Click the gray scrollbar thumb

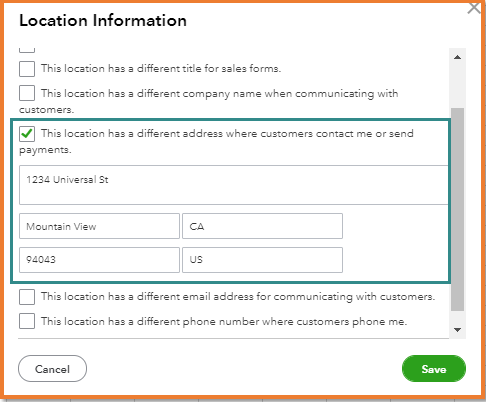click(457, 209)
